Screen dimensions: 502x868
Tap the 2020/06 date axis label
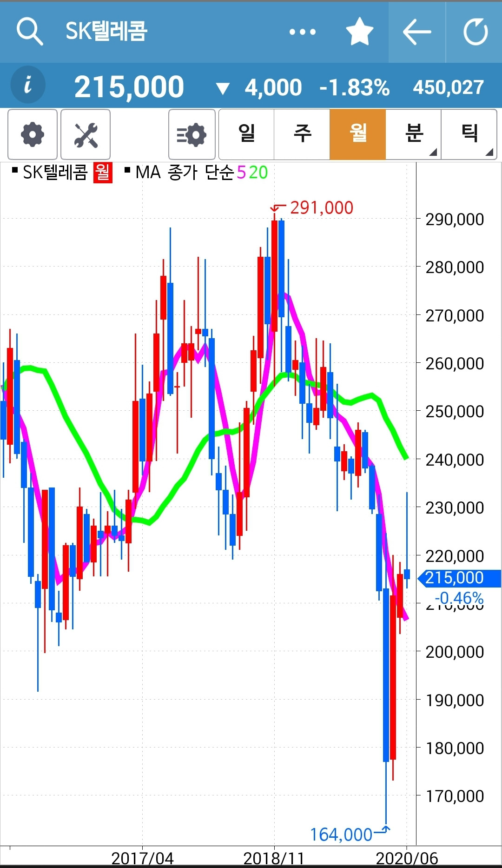coord(407,858)
